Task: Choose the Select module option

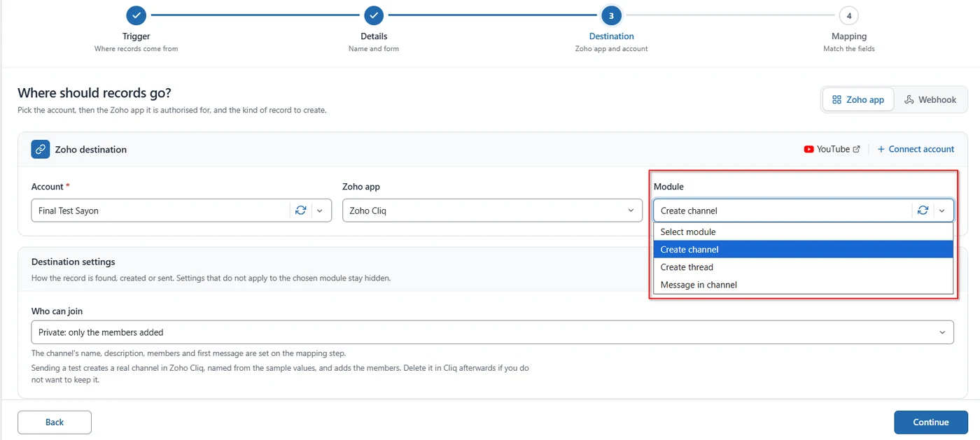Action: (x=804, y=232)
